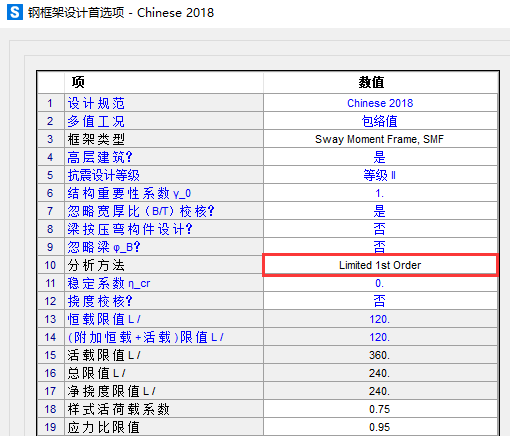The width and height of the screenshot is (510, 436).
Task: Edit the 应力比限值 value 0.95
Action: coord(380,427)
